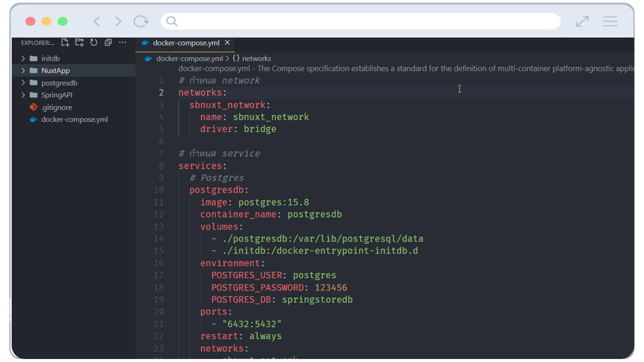Click 'networks:' key on line 23
The image size is (644, 362).
point(224,349)
